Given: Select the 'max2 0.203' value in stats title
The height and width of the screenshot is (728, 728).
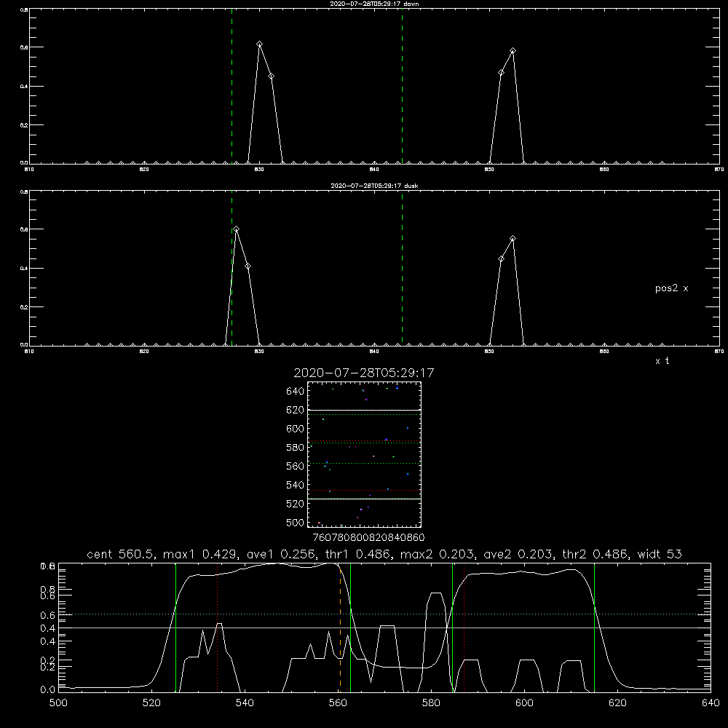Looking at the screenshot, I should coord(438,554).
